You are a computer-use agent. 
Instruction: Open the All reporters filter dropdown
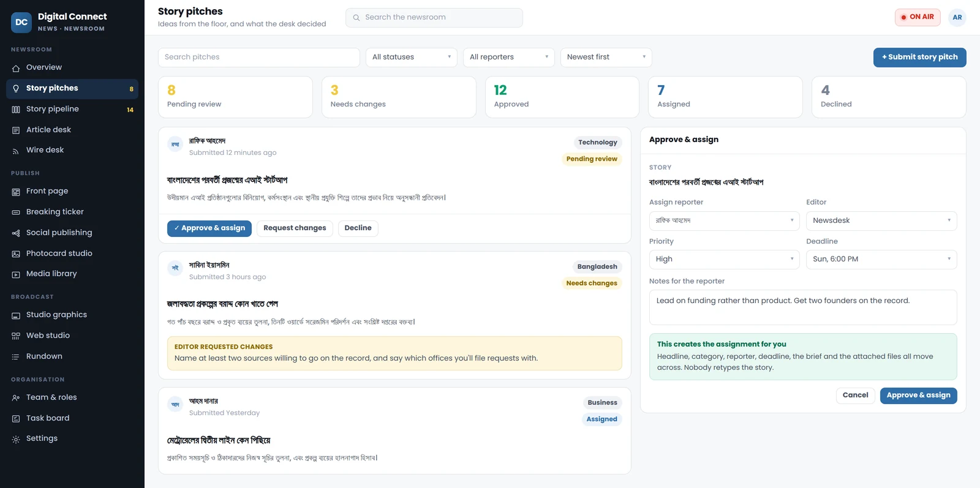coord(509,58)
